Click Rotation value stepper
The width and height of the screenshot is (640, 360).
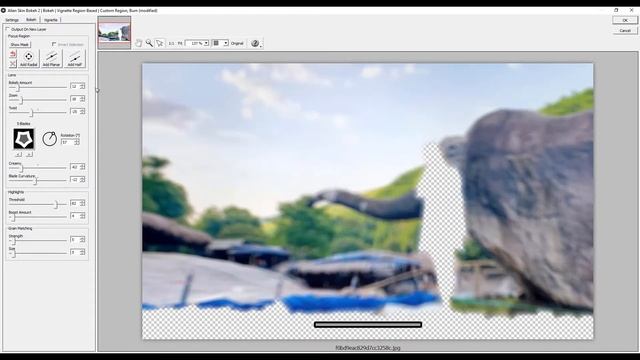(77, 142)
